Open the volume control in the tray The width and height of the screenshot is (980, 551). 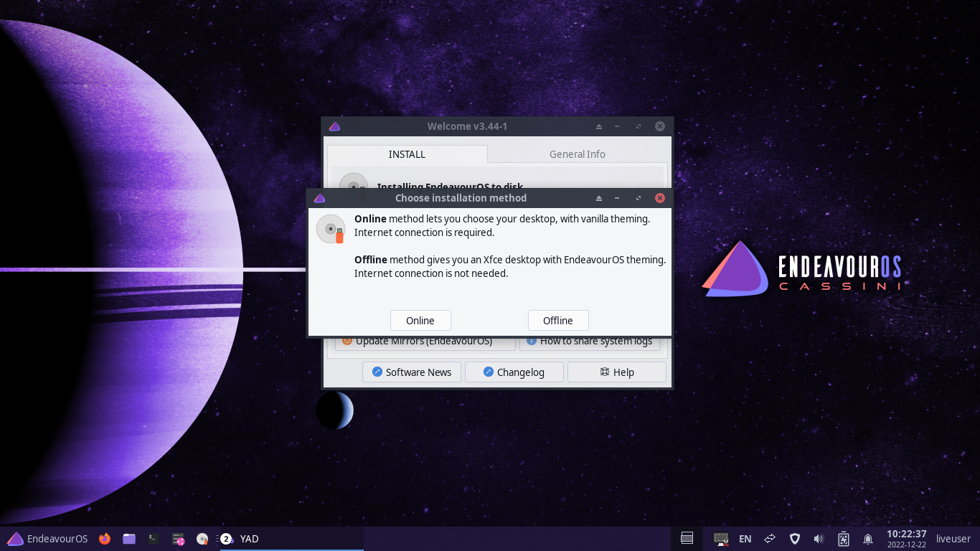819,539
